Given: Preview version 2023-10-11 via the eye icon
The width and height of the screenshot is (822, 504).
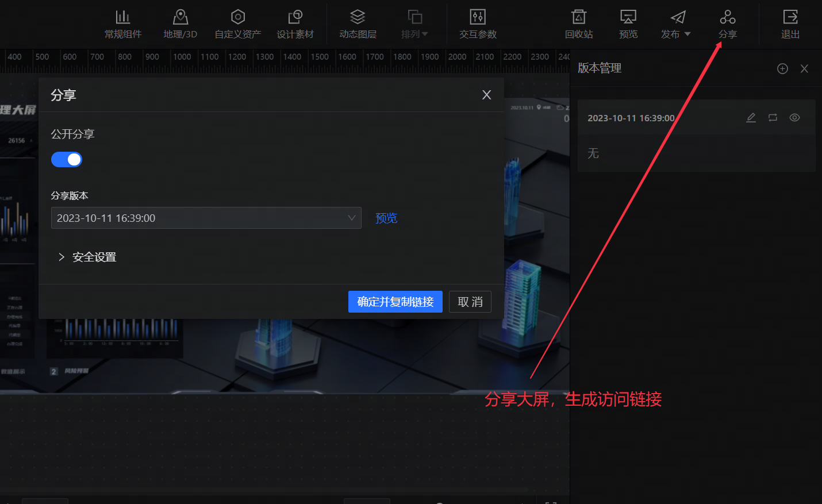Looking at the screenshot, I should pos(794,117).
